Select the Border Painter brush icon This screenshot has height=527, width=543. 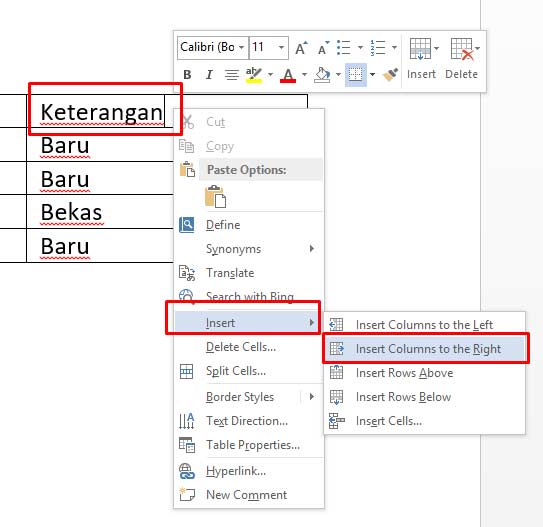391,75
